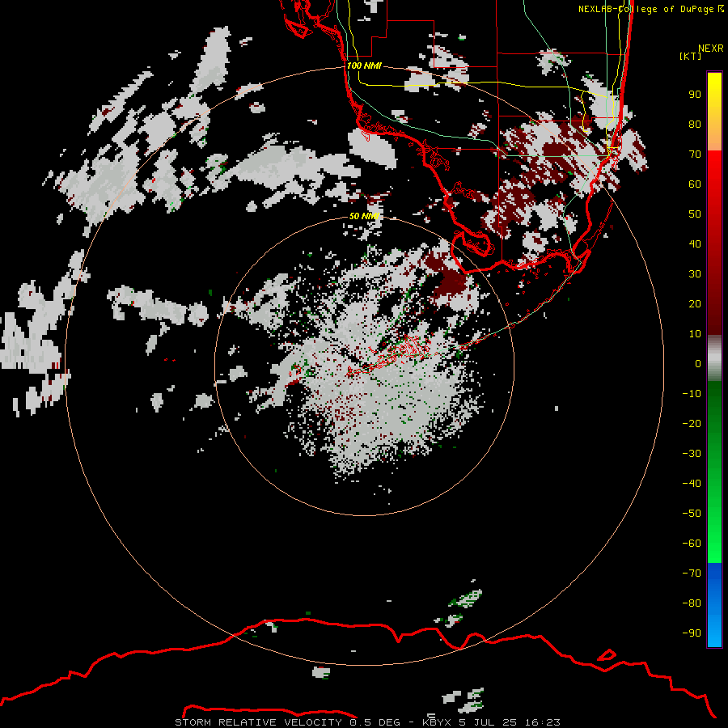This screenshot has height=728, width=728.
Task: Click the NEXR label above color scale
Action: [710, 49]
